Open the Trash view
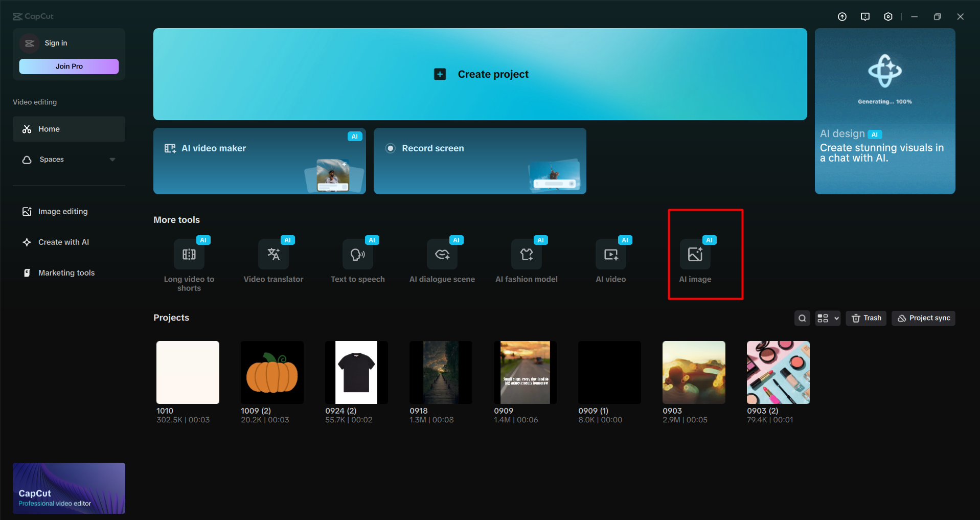This screenshot has width=980, height=520. coord(865,318)
